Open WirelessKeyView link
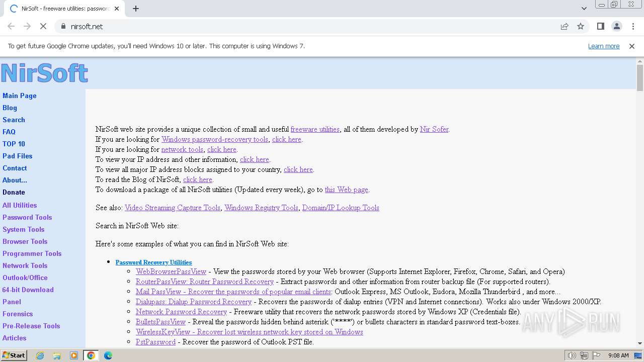This screenshot has width=644, height=362. coord(250,332)
